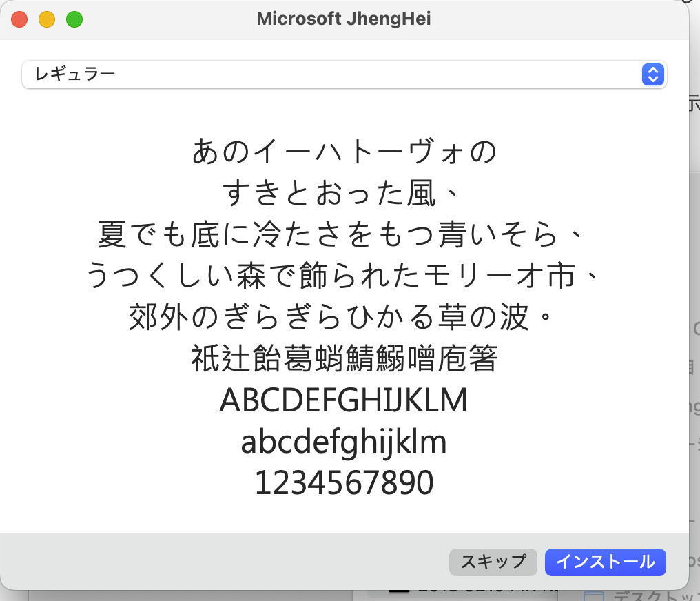
Task: Click the blue up-down arrows on style selector
Action: 652,74
